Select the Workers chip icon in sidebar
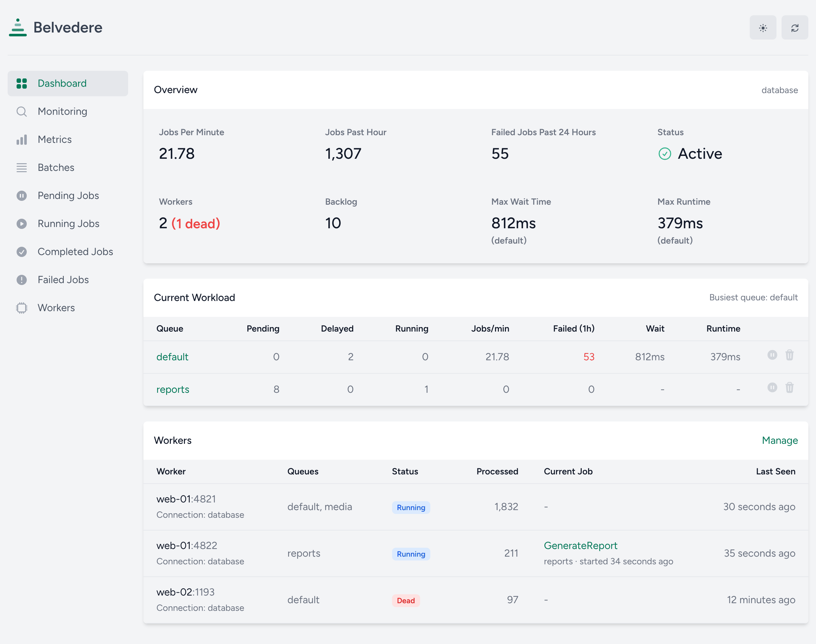 21,308
